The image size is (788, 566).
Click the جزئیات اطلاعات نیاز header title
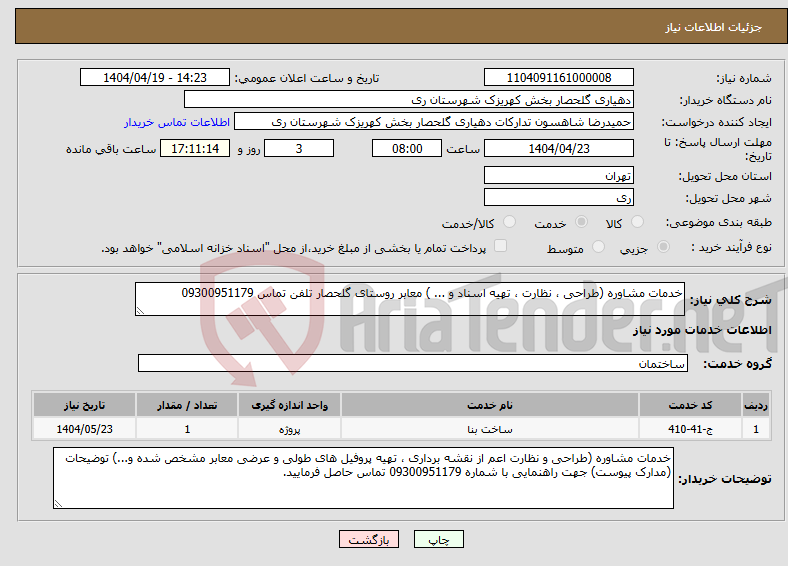pyautogui.click(x=714, y=27)
